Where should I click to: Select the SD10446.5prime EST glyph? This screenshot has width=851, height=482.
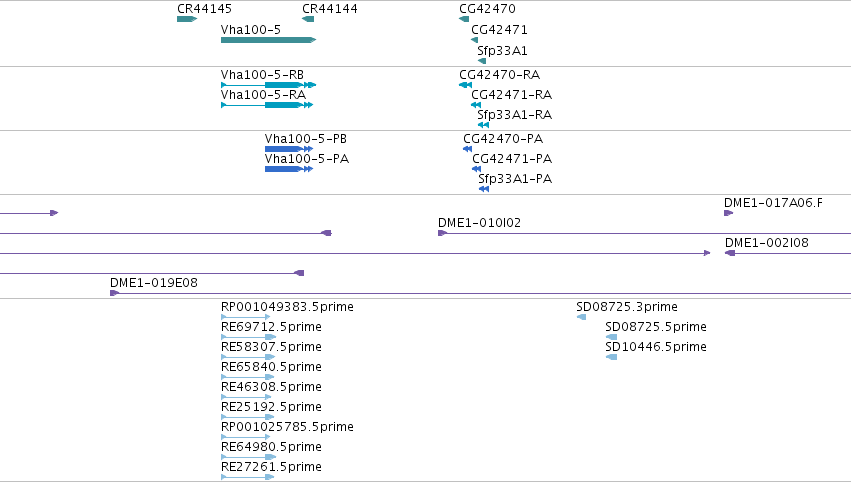[x=611, y=357]
